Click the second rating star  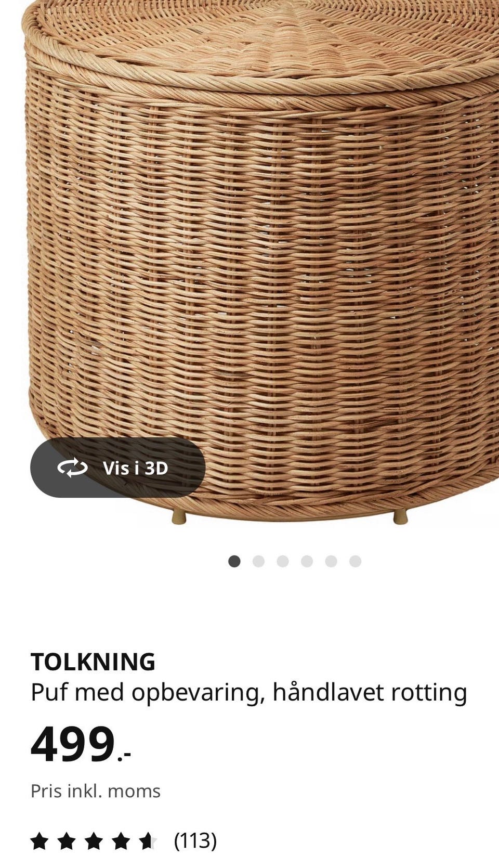(x=66, y=840)
